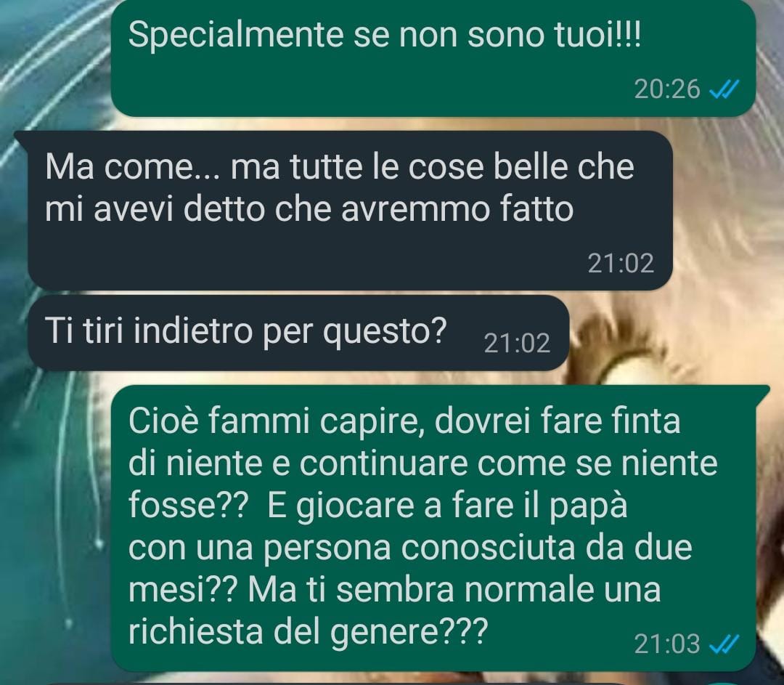This screenshot has height=685, width=784.
Task: Tap the 20:26 timestamp
Action: click(x=667, y=89)
